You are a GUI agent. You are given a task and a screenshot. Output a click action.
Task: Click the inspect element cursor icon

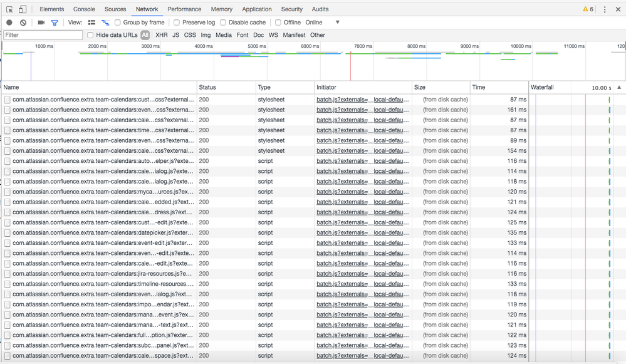[9, 9]
